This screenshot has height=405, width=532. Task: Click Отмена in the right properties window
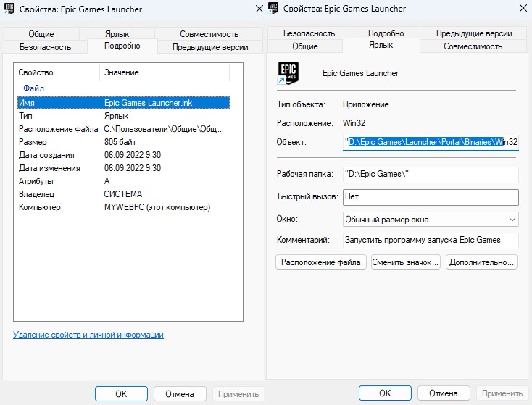pyautogui.click(x=444, y=393)
